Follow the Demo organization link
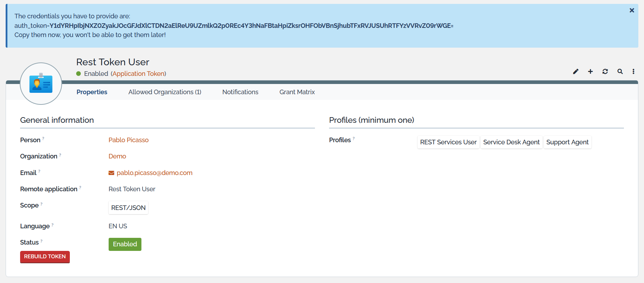The image size is (644, 283). click(x=117, y=156)
